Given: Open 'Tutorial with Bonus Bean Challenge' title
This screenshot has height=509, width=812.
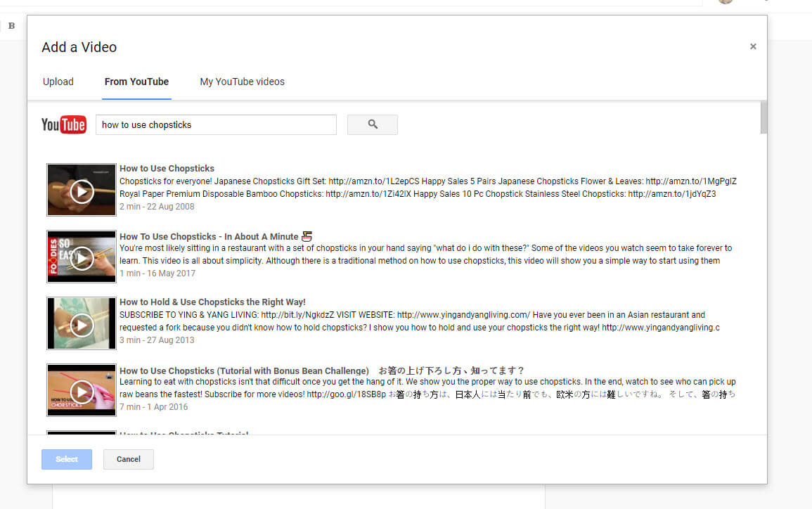Looking at the screenshot, I should click(321, 371).
